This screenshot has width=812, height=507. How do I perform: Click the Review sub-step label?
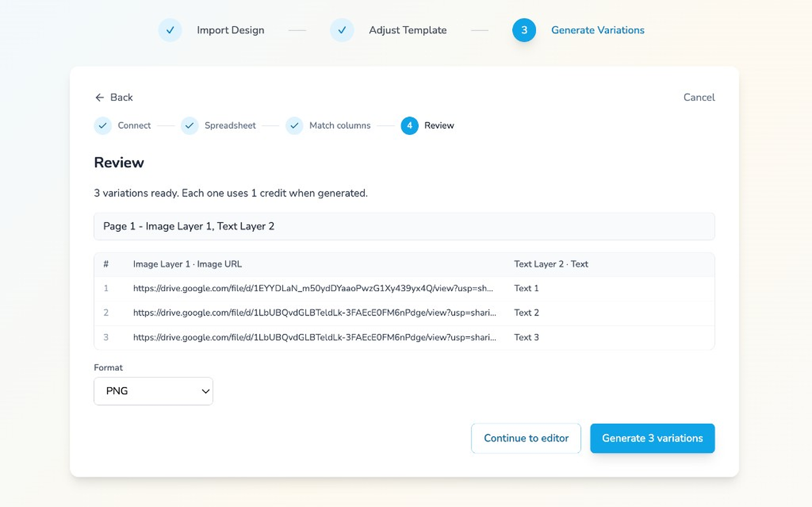tap(439, 126)
